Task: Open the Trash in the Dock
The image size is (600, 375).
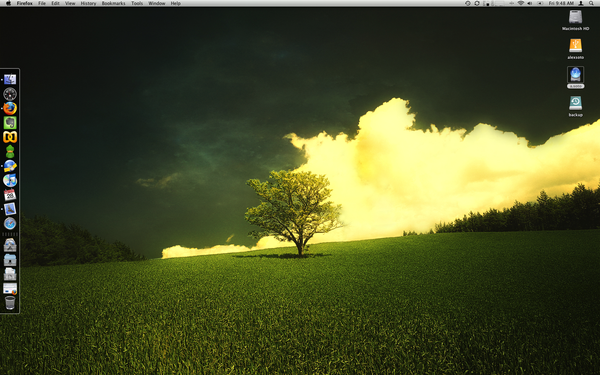Action: point(10,303)
